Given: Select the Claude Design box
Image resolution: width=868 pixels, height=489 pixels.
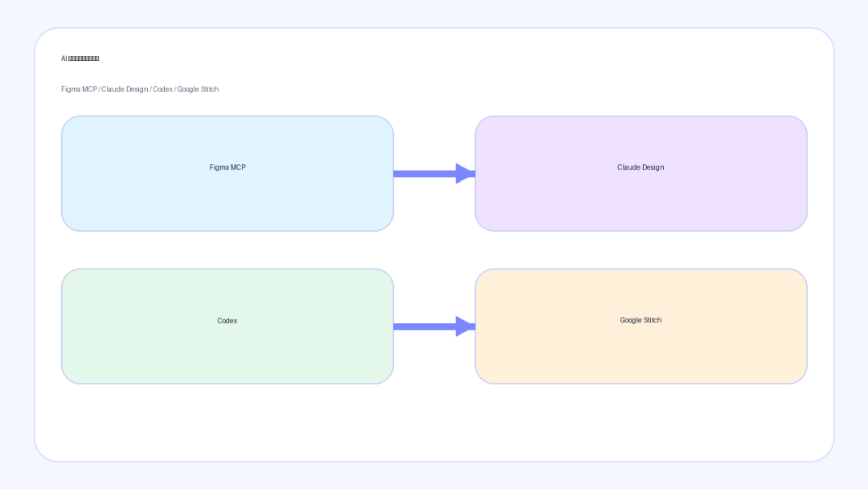Looking at the screenshot, I should pos(641,174).
